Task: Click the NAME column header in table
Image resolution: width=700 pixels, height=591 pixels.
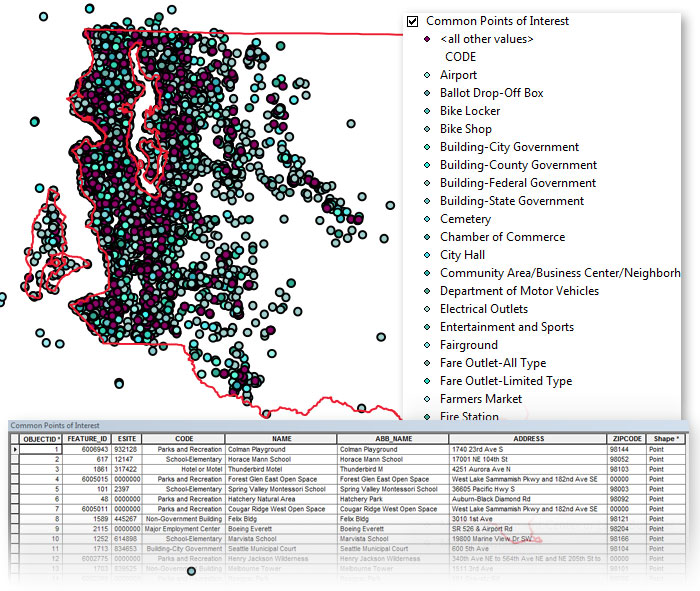Action: point(281,439)
